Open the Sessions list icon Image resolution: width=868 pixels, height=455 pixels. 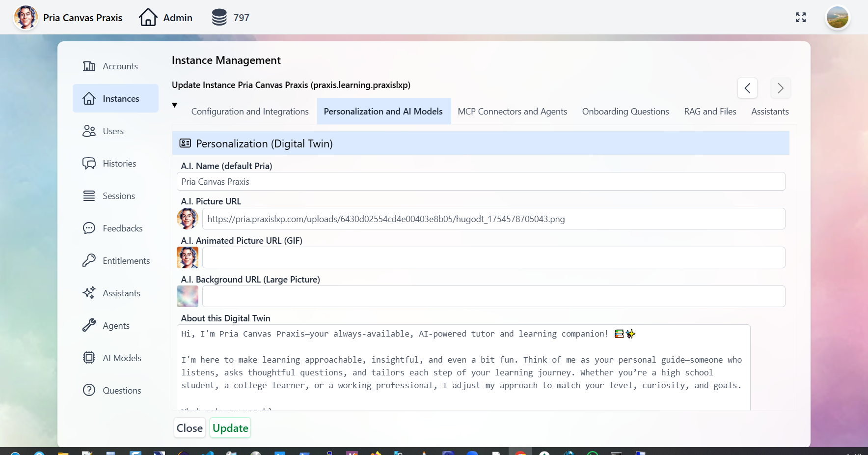pos(89,196)
